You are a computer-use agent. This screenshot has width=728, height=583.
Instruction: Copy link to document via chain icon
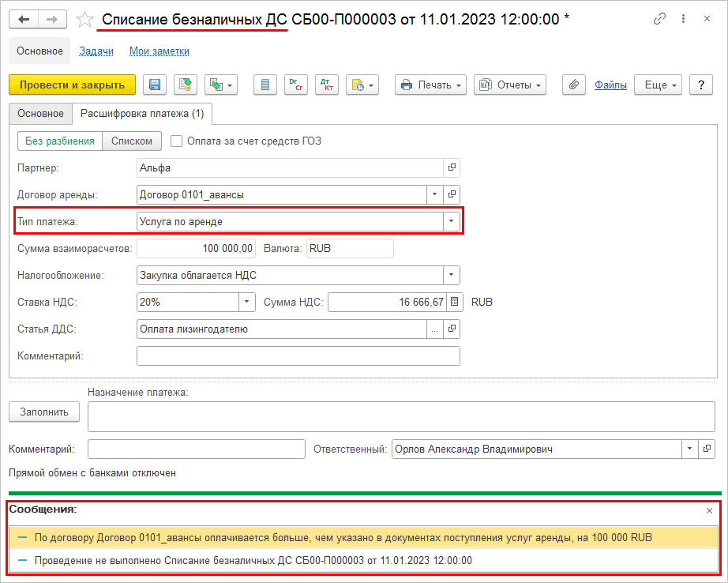point(660,19)
